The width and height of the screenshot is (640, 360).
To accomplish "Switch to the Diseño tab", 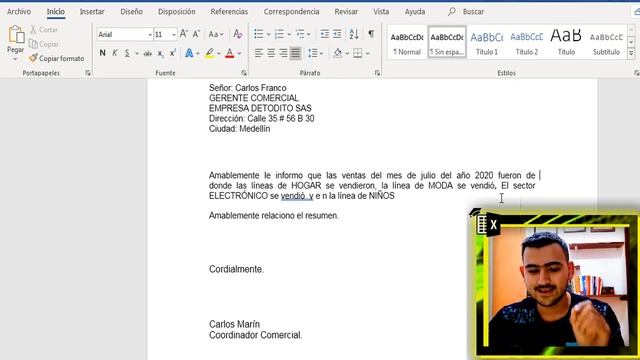I will pos(131,11).
